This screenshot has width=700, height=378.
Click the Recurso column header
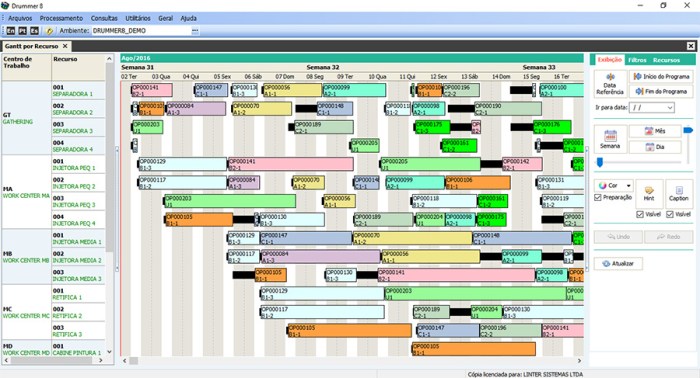pyautogui.click(x=79, y=67)
